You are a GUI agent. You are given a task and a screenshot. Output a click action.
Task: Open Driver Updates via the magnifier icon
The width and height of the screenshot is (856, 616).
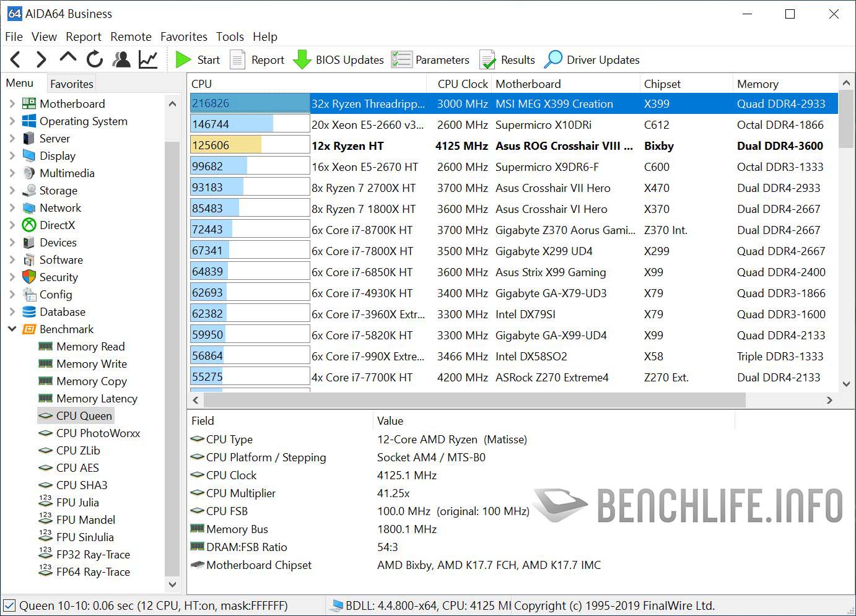click(x=554, y=59)
